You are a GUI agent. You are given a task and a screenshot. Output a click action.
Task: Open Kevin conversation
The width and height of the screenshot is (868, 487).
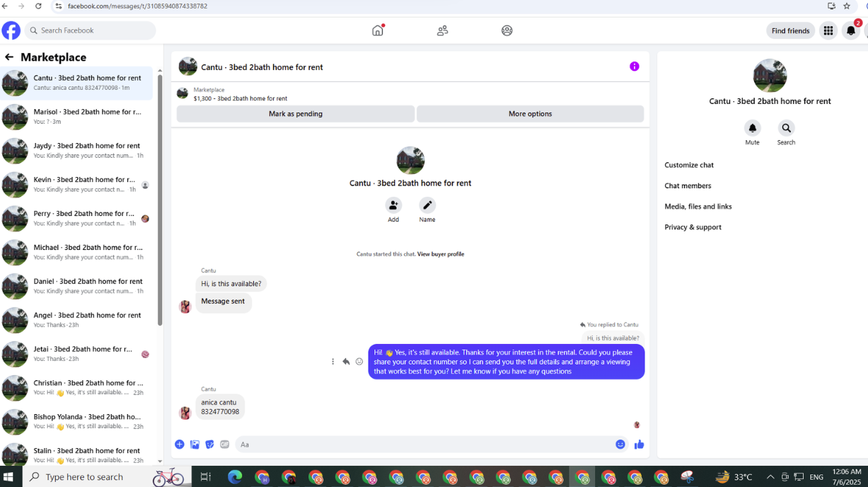tap(76, 185)
